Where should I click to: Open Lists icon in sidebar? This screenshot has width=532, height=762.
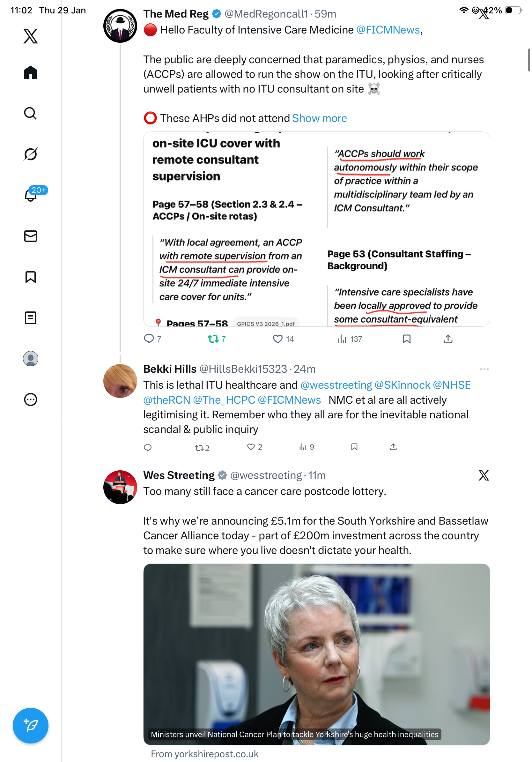pos(31,317)
